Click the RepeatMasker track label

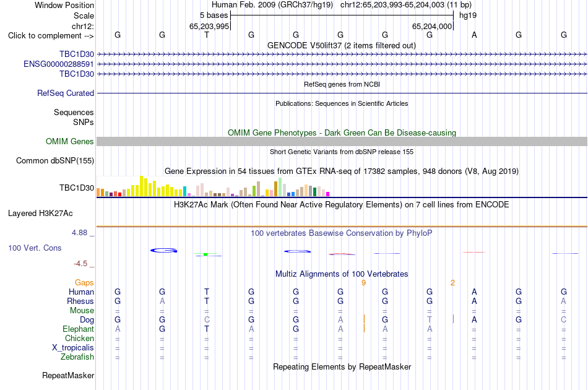coord(68,375)
